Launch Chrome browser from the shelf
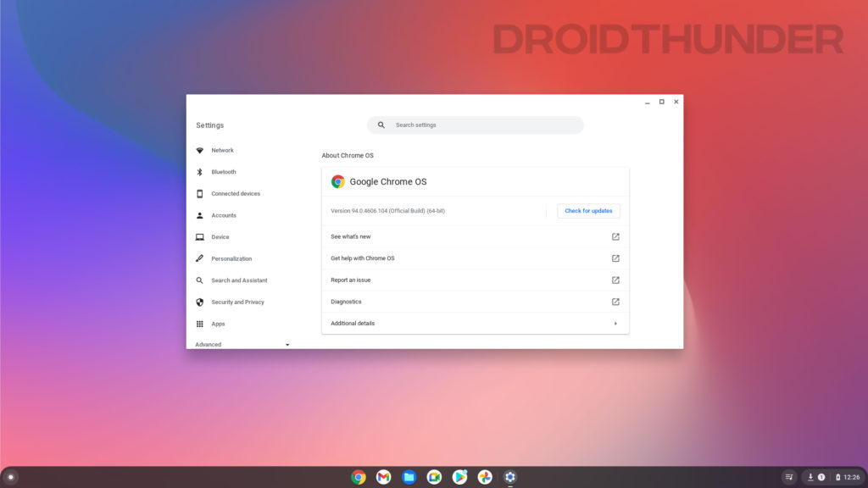Image resolution: width=868 pixels, height=488 pixels. [x=359, y=477]
